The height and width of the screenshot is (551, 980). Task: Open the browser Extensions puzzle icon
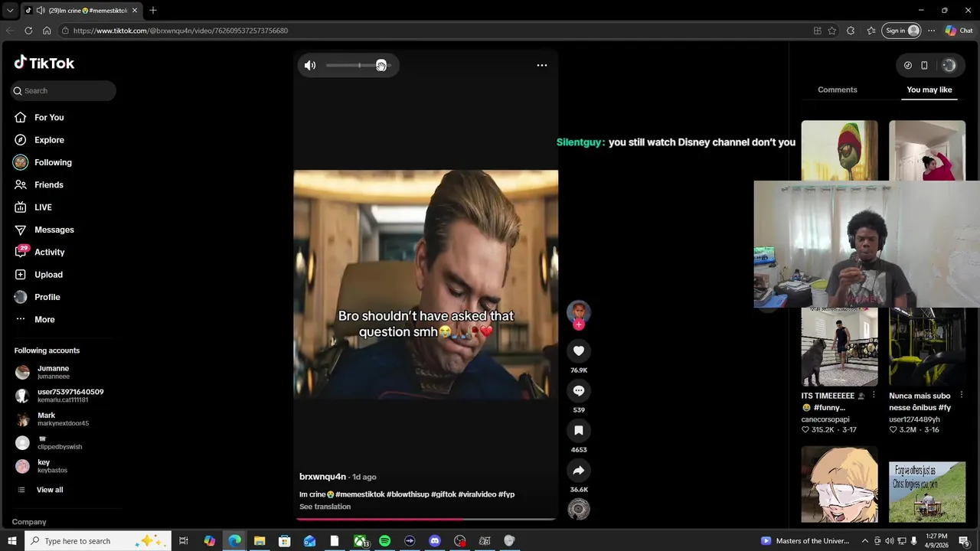[851, 31]
